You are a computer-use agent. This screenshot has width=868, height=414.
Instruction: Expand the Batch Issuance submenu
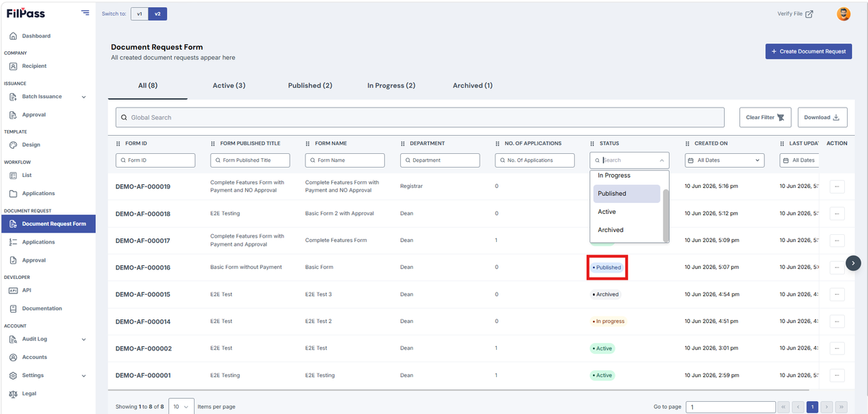84,97
